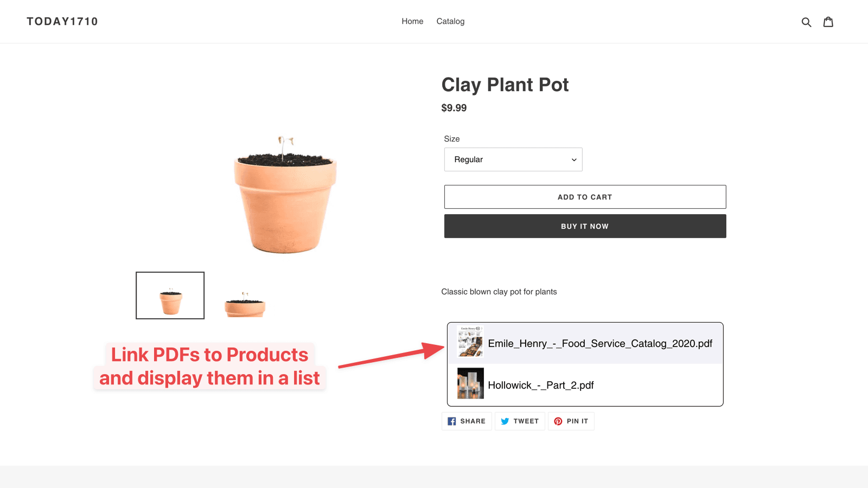The height and width of the screenshot is (488, 868).
Task: Click the Size dropdown chevron arrow
Action: tap(573, 159)
